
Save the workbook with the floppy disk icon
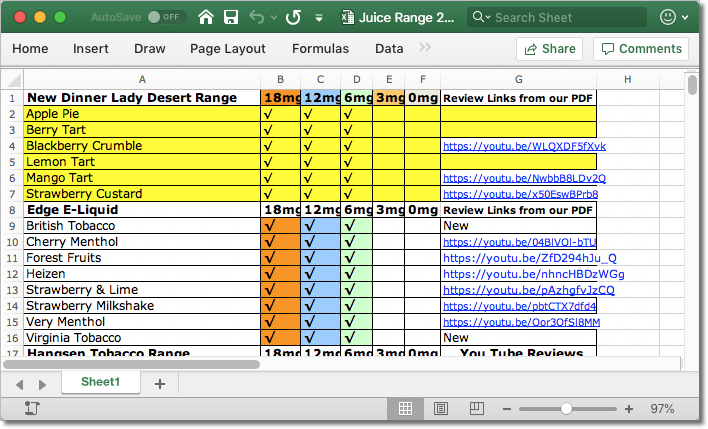[x=231, y=17]
